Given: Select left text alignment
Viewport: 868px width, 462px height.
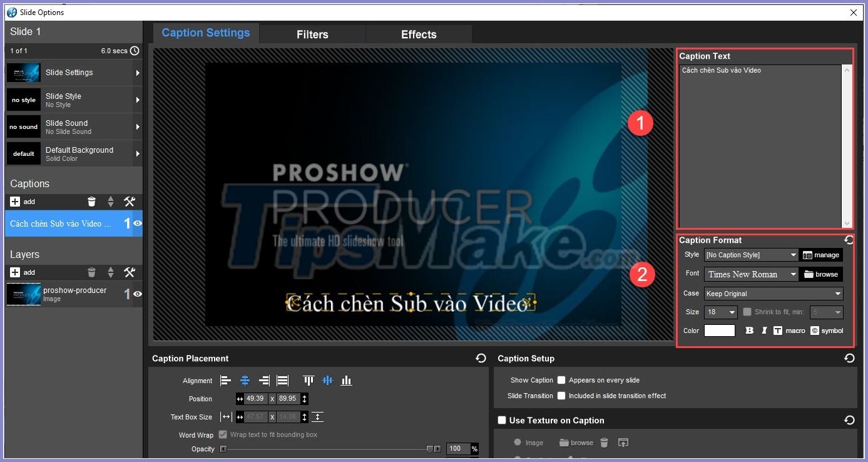Looking at the screenshot, I should pyautogui.click(x=225, y=380).
